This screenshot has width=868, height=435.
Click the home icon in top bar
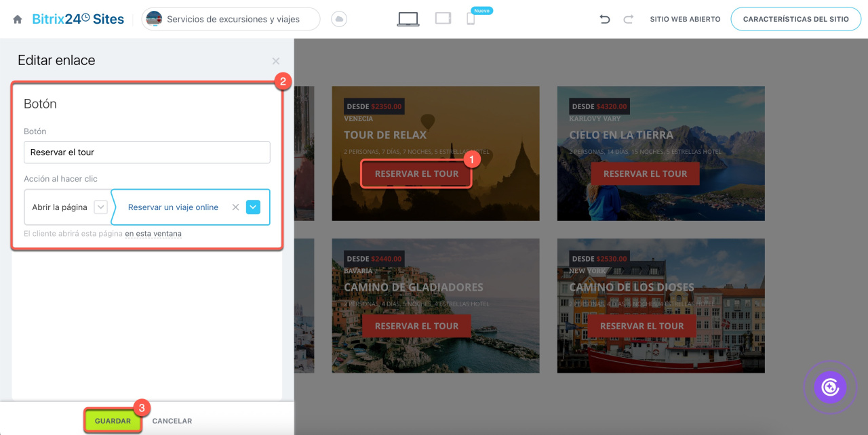pyautogui.click(x=18, y=20)
